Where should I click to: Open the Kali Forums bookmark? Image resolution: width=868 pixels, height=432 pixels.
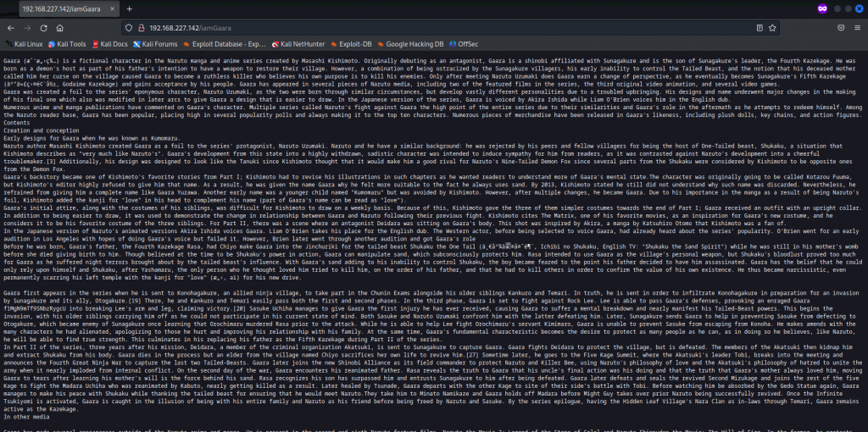coord(155,44)
